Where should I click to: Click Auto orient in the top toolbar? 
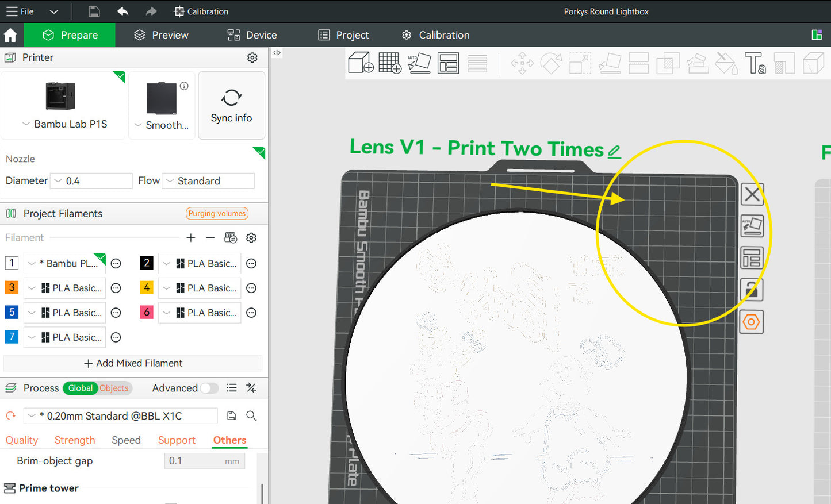coord(419,63)
